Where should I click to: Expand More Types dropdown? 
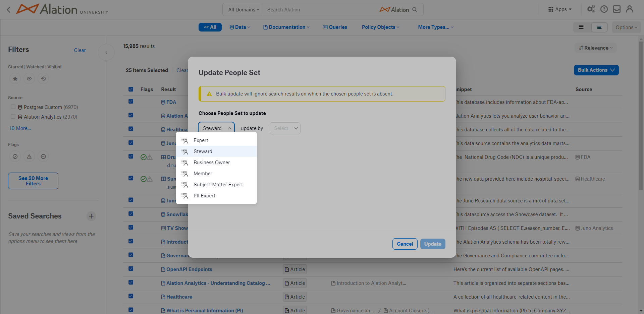click(436, 27)
